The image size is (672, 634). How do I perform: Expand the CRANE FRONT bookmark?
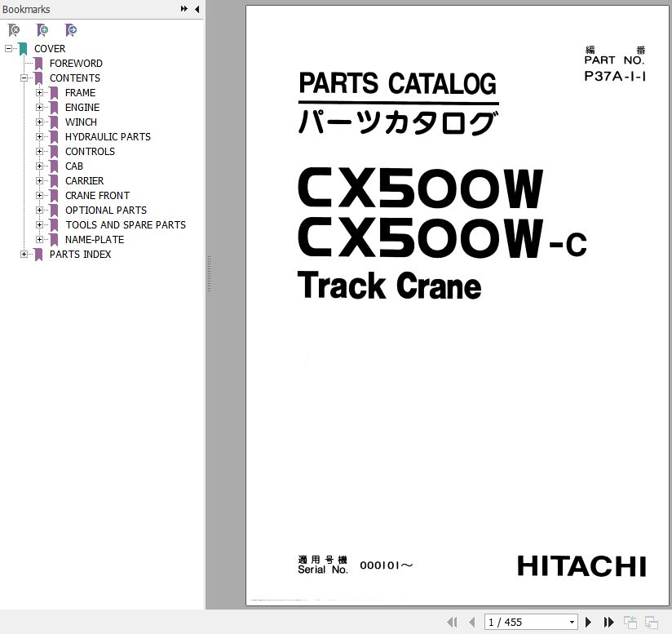(x=39, y=196)
